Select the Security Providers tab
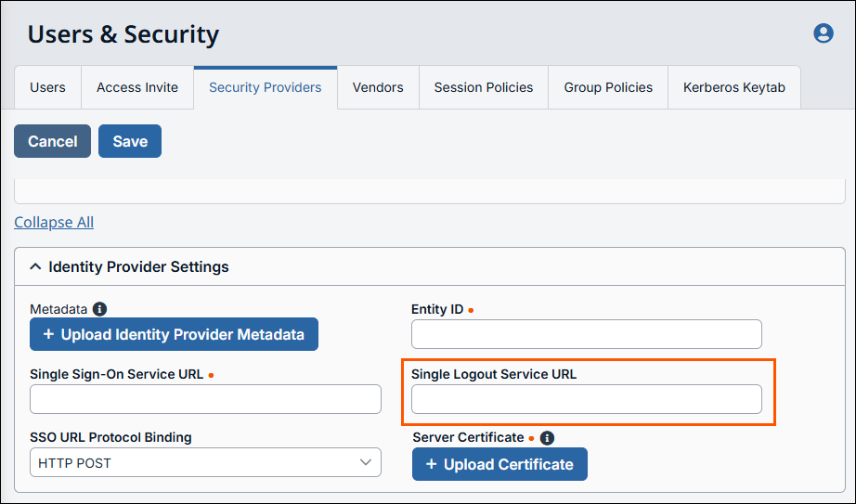The width and height of the screenshot is (856, 504). tap(265, 87)
